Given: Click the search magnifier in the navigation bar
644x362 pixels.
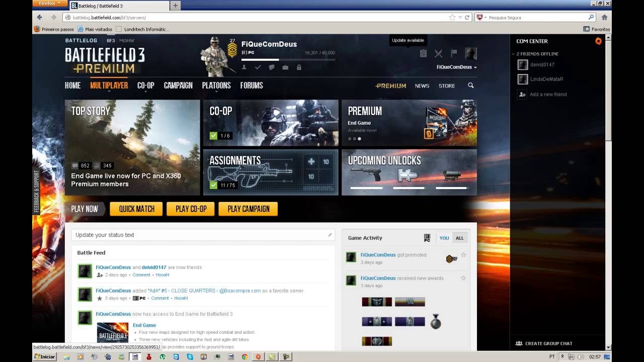Looking at the screenshot, I should [x=471, y=85].
